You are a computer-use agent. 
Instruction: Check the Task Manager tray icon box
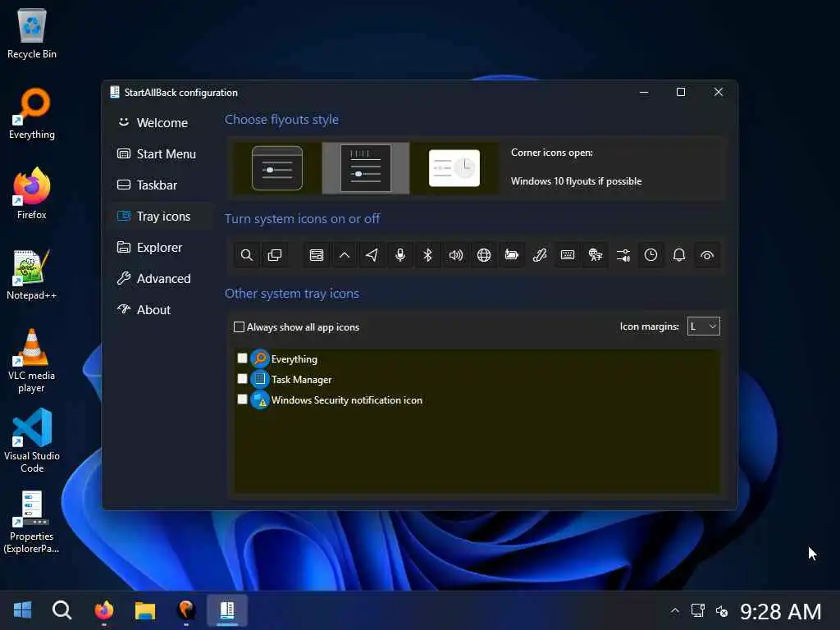pos(242,379)
